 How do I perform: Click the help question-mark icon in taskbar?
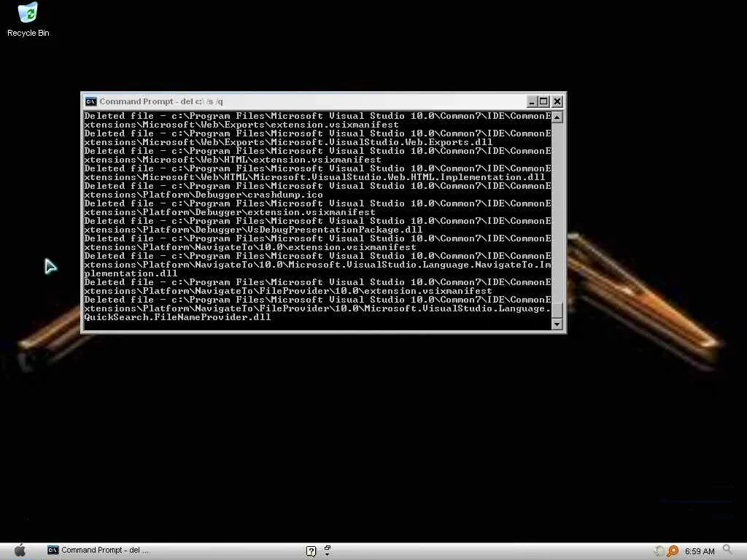tap(311, 551)
